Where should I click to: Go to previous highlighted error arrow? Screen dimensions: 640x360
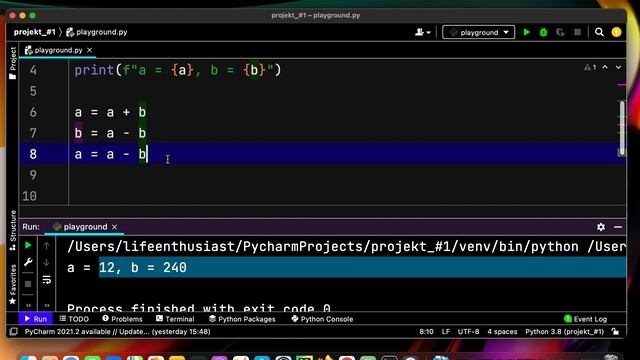click(605, 67)
